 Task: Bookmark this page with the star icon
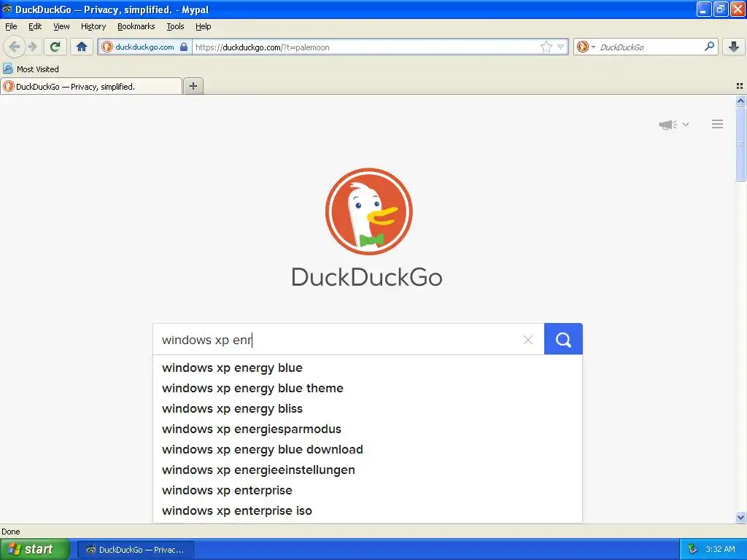[546, 47]
